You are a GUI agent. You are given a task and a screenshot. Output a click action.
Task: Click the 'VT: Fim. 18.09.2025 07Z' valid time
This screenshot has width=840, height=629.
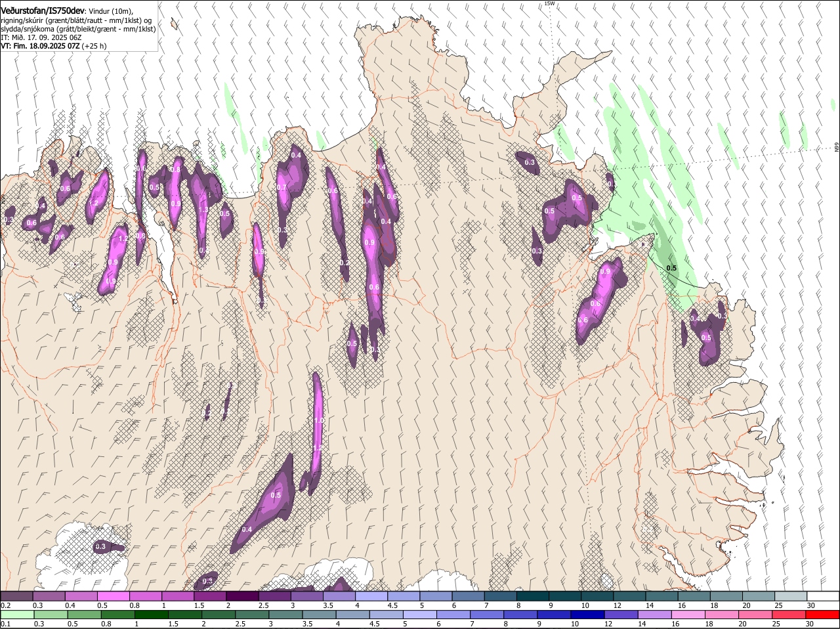pyautogui.click(x=40, y=46)
